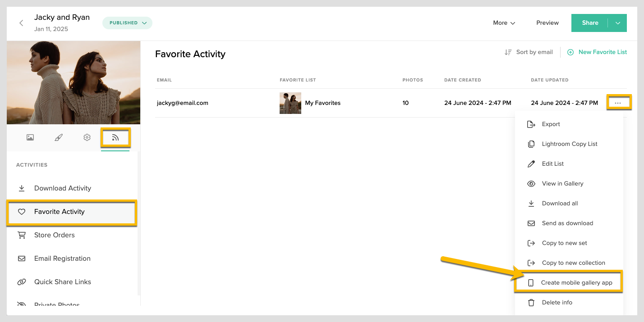Click the Activity feed icon tab
644x322 pixels.
[x=115, y=137]
